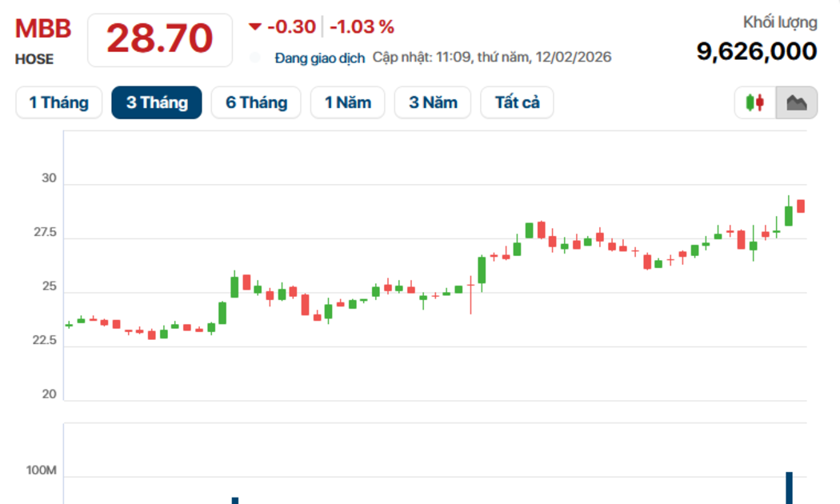Select the 1 Tháng time range
Screen dimensions: 840x504
[59, 102]
